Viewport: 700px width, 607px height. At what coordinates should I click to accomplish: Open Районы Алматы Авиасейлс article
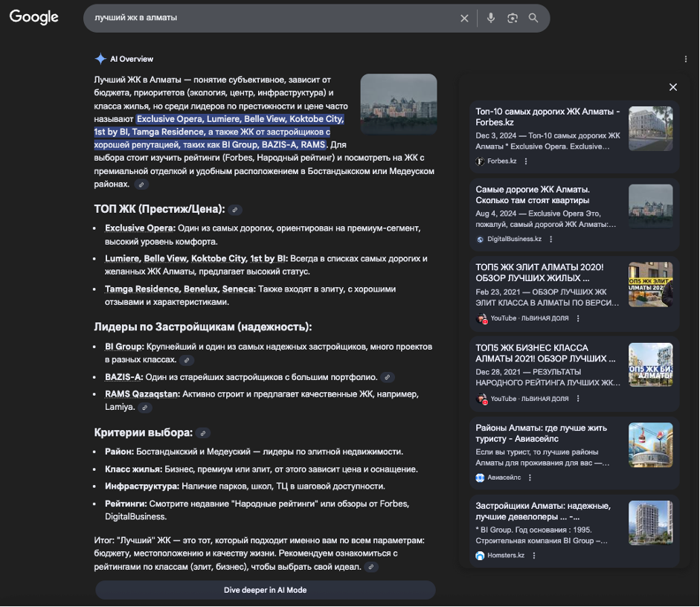542,433
